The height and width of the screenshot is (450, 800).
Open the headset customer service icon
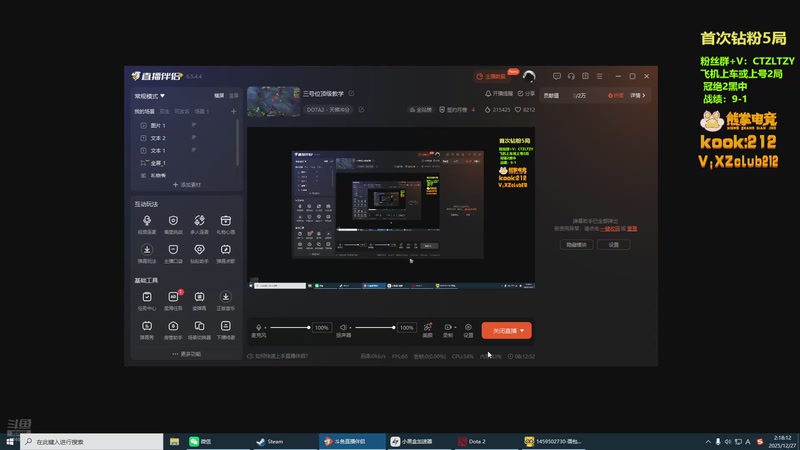pos(571,76)
